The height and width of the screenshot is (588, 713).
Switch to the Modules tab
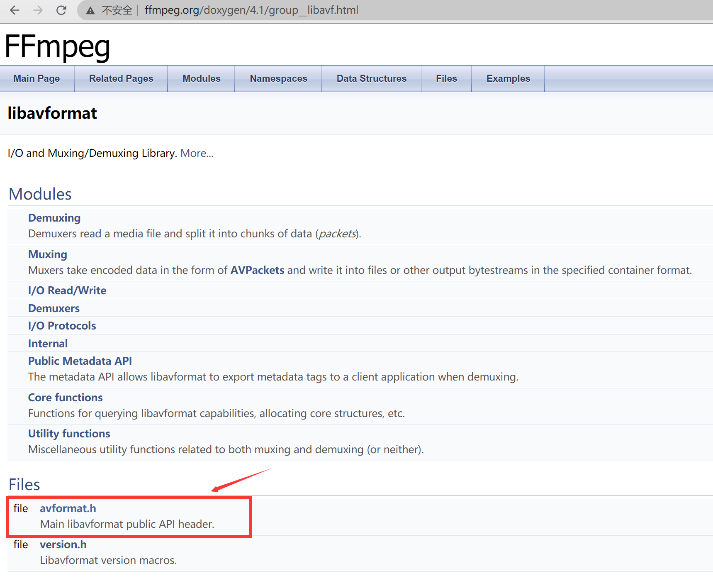(x=202, y=78)
